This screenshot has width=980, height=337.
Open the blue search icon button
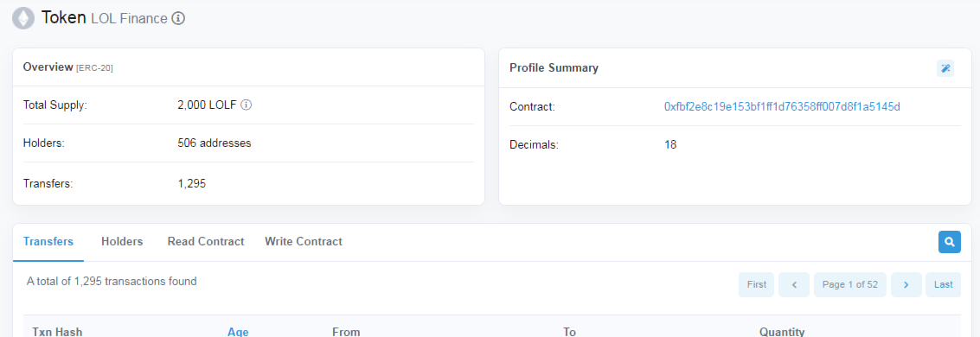point(950,242)
